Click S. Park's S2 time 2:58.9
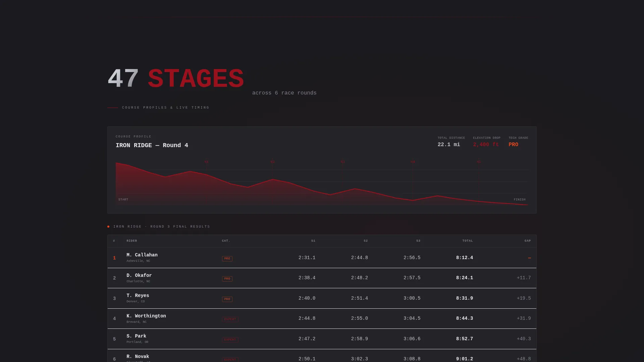This screenshot has width=644, height=362. point(360,339)
